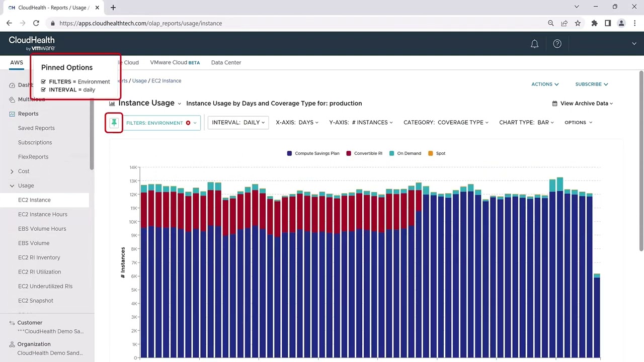Click the calendar icon by View Archive Data
Image resolution: width=644 pixels, height=362 pixels.
click(555, 104)
